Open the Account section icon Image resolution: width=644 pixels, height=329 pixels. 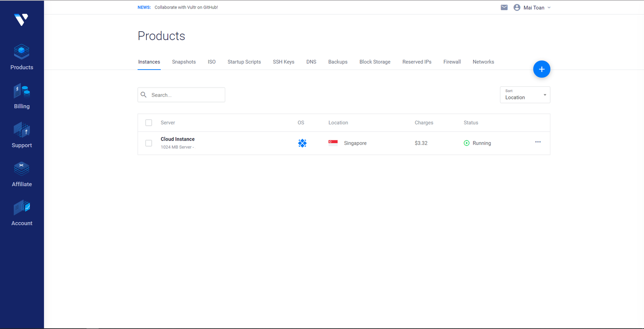(22, 207)
